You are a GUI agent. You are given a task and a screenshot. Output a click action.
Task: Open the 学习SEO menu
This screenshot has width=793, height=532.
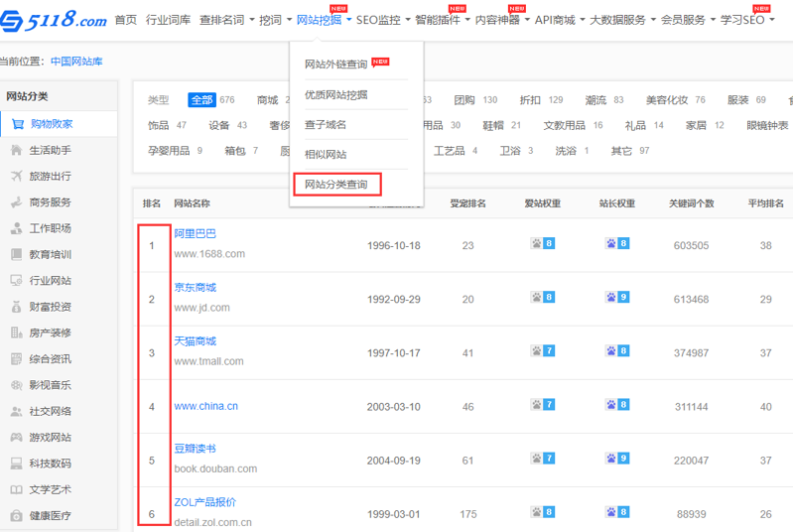coord(747,20)
